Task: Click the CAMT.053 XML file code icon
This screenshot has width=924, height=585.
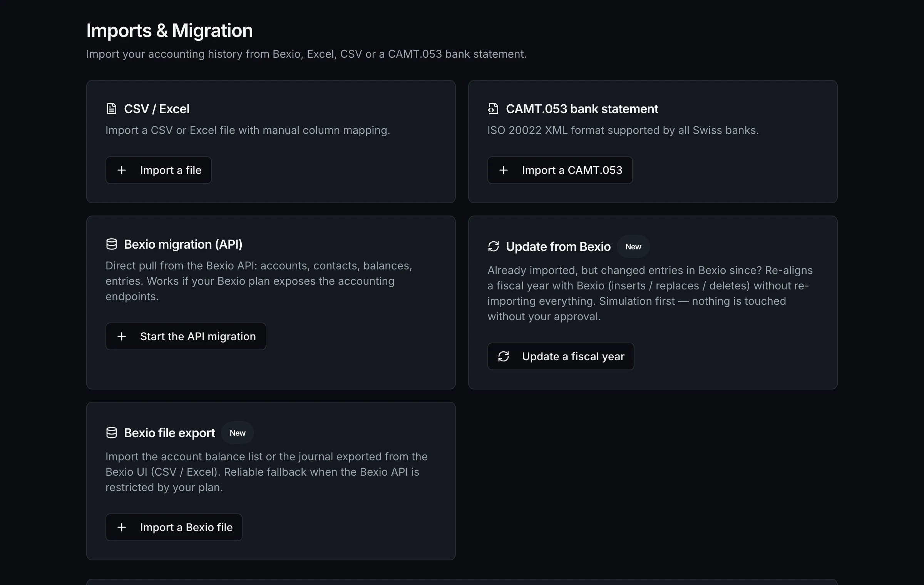Action: click(493, 109)
